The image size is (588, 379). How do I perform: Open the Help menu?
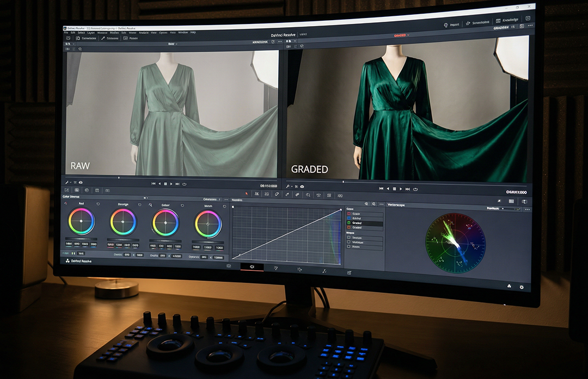(x=193, y=33)
